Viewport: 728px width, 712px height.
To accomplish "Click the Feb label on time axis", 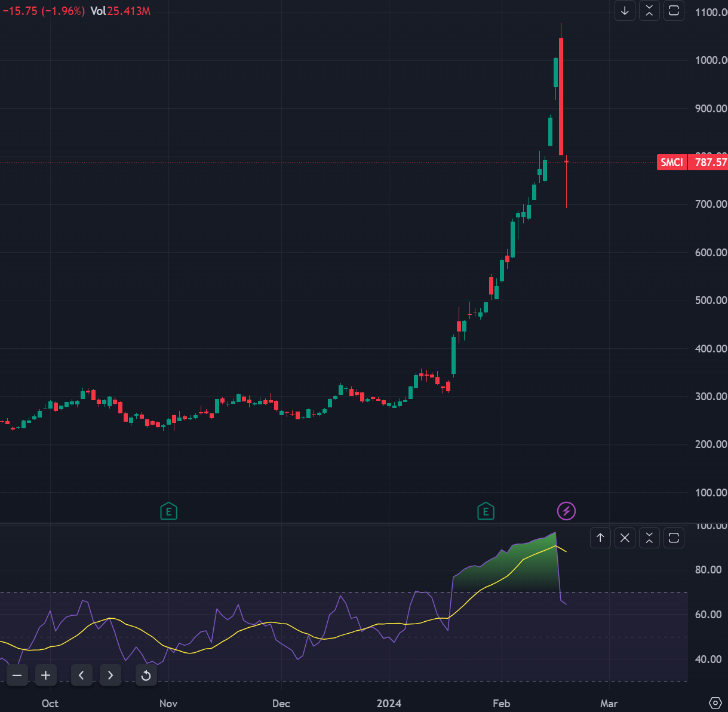I will pos(502,704).
